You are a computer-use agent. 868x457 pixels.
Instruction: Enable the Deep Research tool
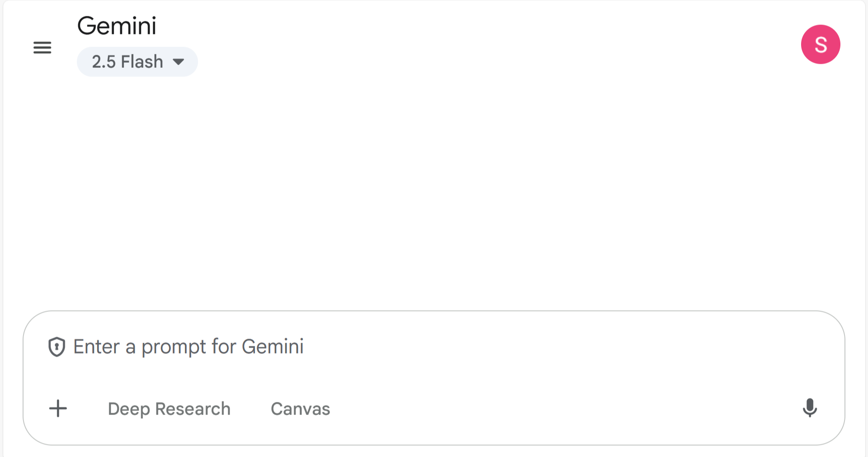pyautogui.click(x=169, y=409)
